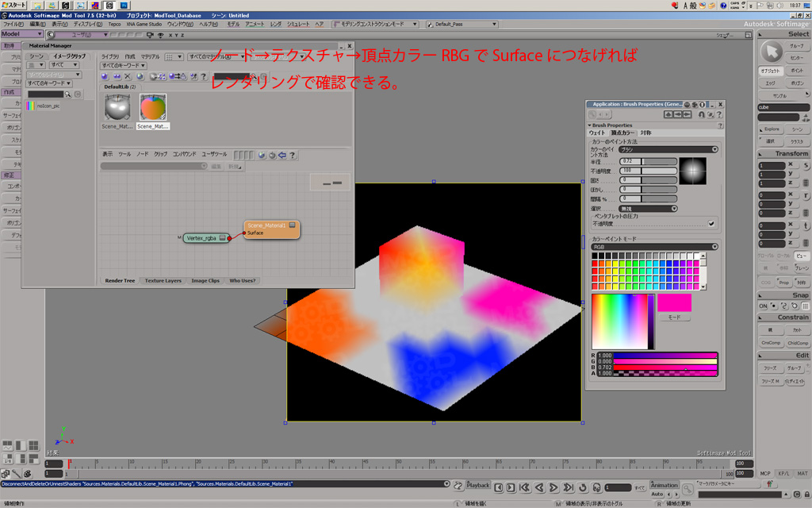This screenshot has height=508, width=812.
Task: Open the ノード (Node) menu in render tree
Action: point(143,155)
